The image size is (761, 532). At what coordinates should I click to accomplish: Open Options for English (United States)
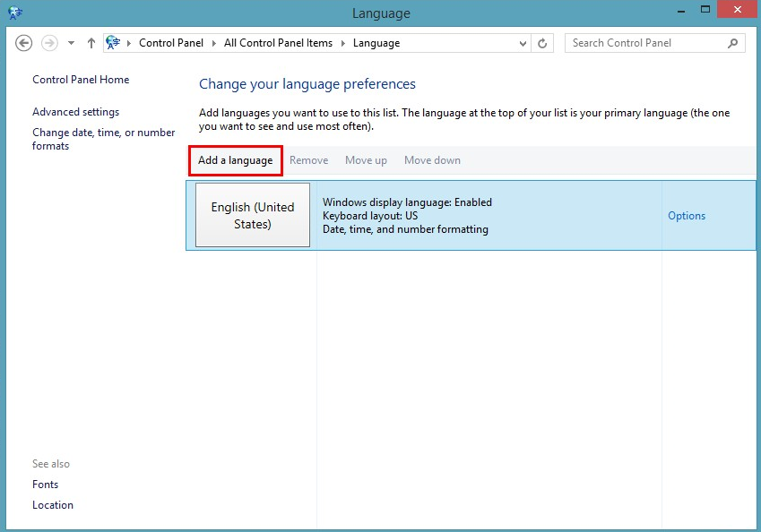[687, 216]
